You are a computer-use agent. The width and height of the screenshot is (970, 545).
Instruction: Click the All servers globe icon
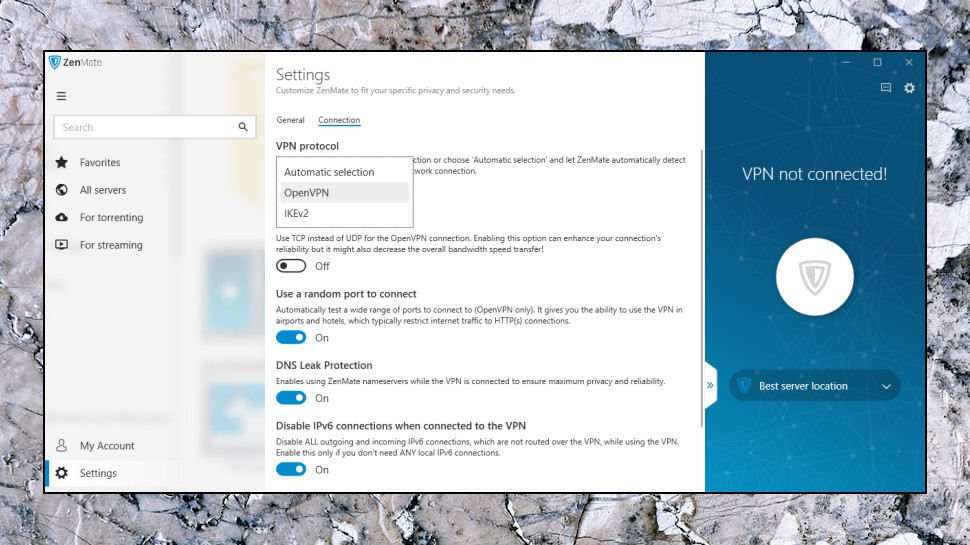pos(62,190)
